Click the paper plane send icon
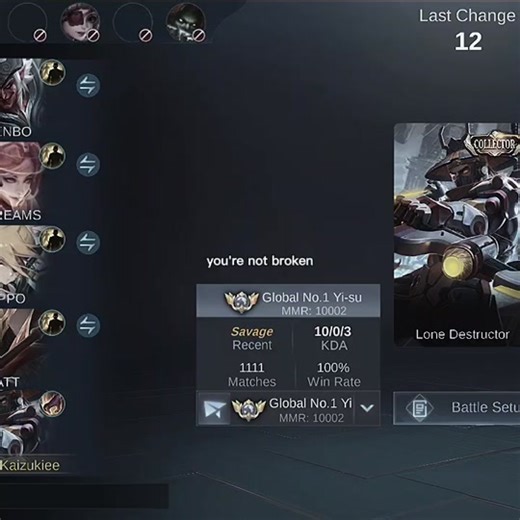The width and height of the screenshot is (520, 520). tap(214, 409)
